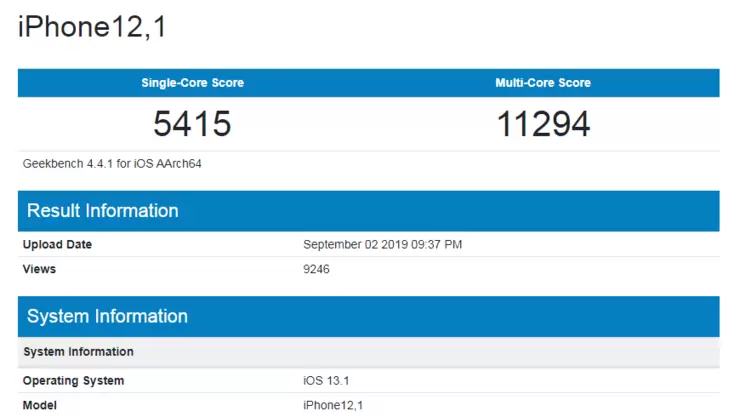Click the Upload Date row label
The height and width of the screenshot is (417, 740).
(57, 245)
